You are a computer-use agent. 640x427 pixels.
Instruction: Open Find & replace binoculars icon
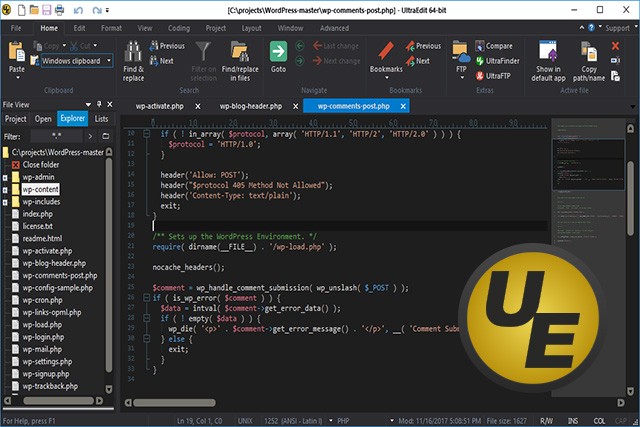pos(133,52)
